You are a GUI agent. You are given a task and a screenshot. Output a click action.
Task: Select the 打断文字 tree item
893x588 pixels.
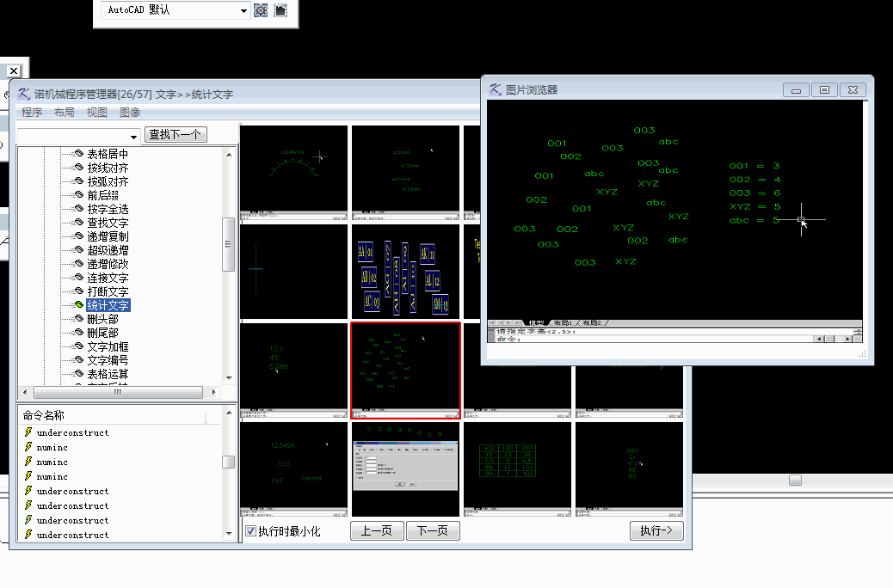108,291
